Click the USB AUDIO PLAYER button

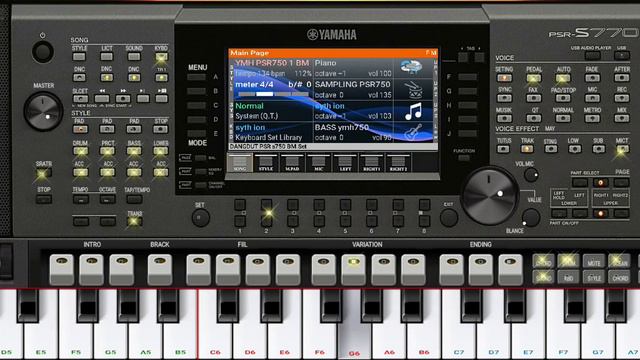pyautogui.click(x=593, y=56)
